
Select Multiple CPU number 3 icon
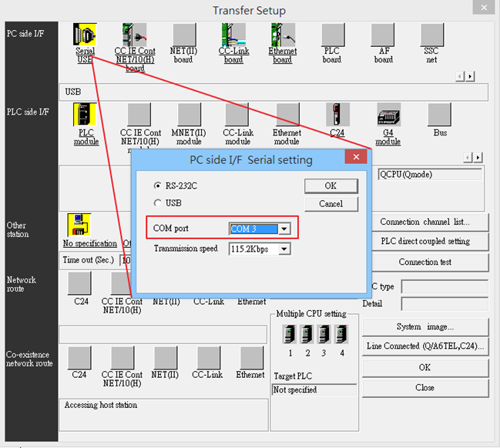click(x=324, y=334)
